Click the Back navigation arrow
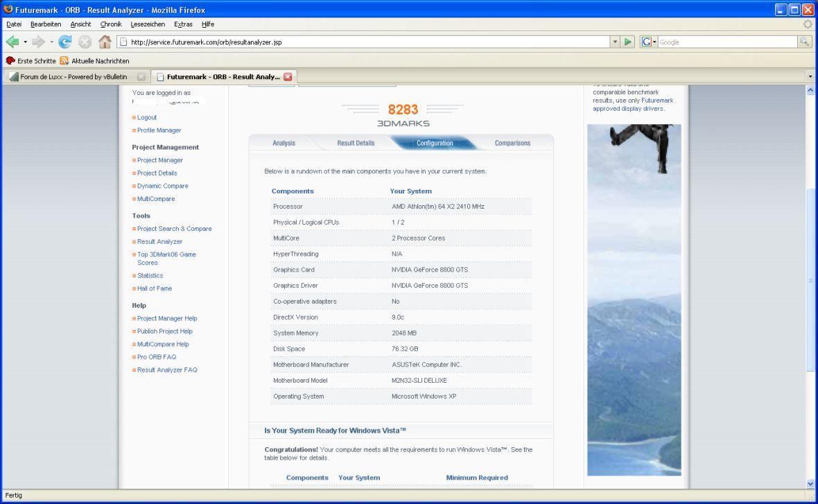The image size is (818, 504). [12, 42]
